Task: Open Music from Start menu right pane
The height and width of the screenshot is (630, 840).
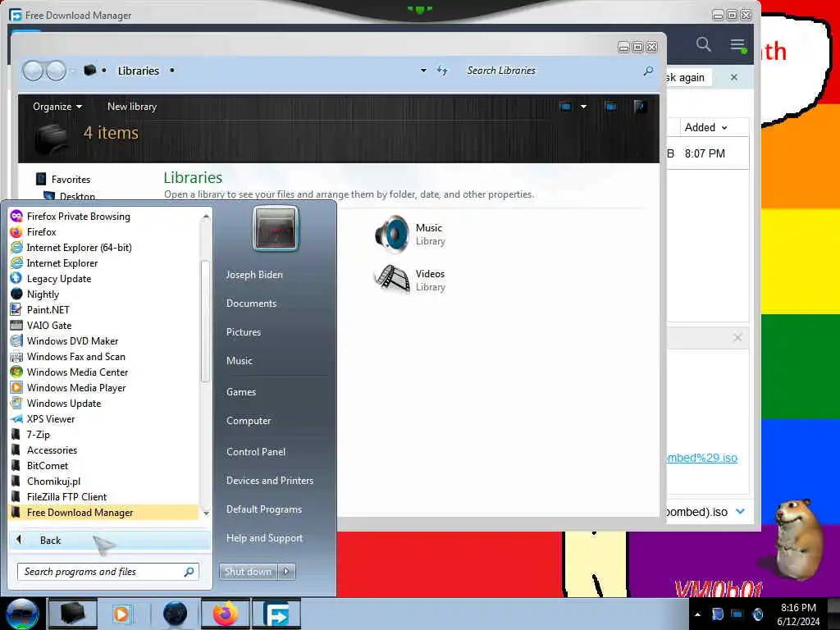Action: (239, 361)
